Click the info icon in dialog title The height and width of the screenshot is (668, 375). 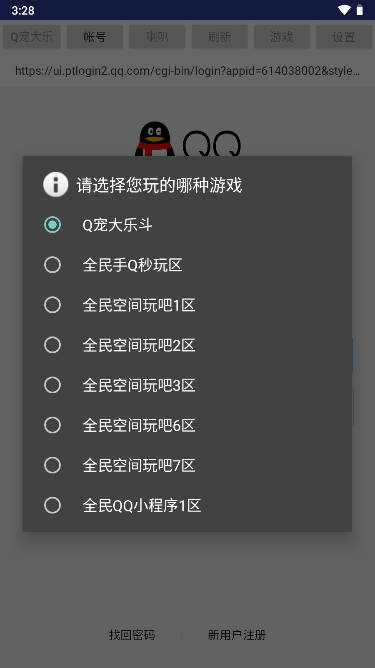[x=55, y=184]
